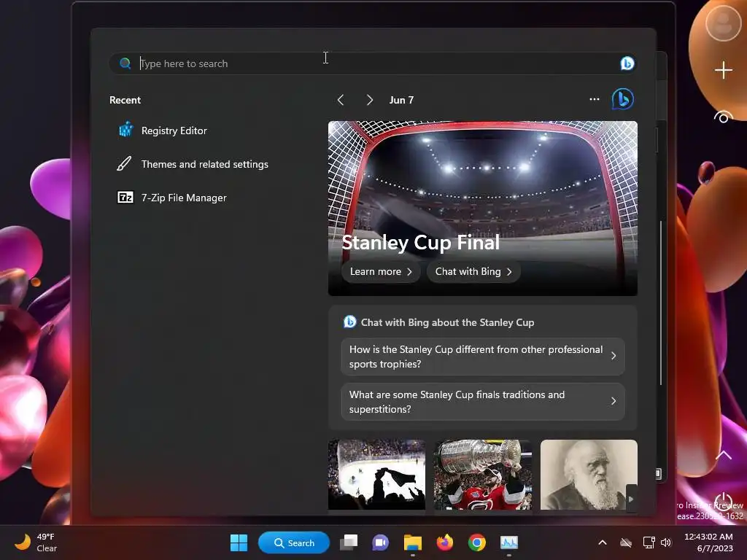Click the Chat with Bing about the Stanley Cup heading
This screenshot has width=747, height=560.
click(x=447, y=322)
